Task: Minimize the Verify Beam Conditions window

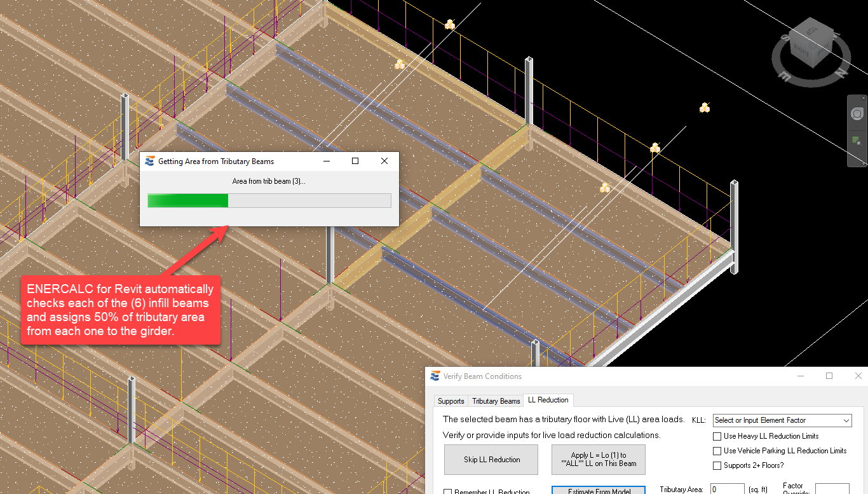Action: (x=799, y=376)
